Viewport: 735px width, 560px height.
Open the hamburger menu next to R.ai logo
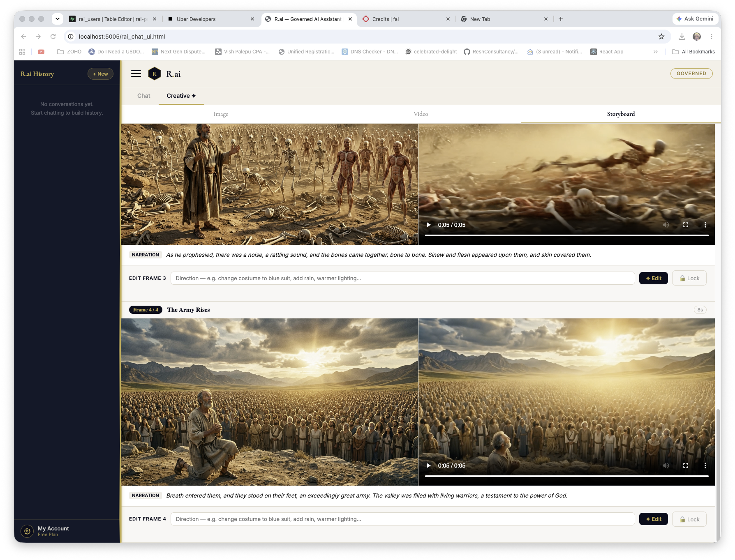pos(136,74)
